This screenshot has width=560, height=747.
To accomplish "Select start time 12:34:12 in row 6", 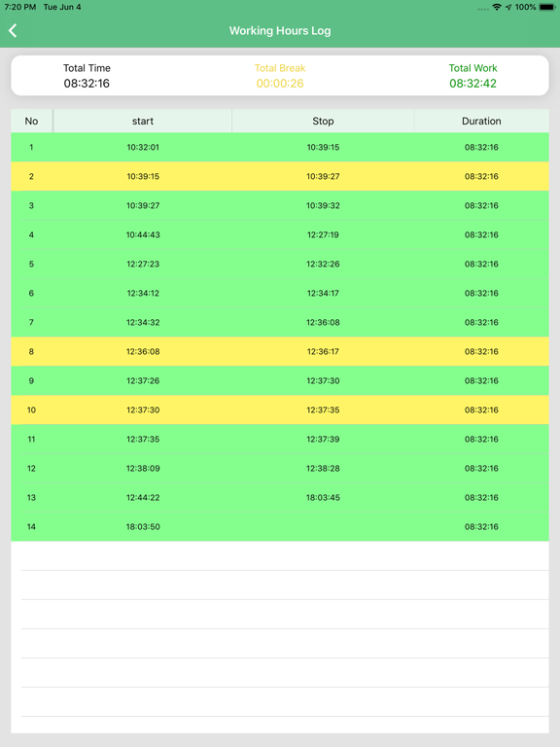I will [x=143, y=293].
